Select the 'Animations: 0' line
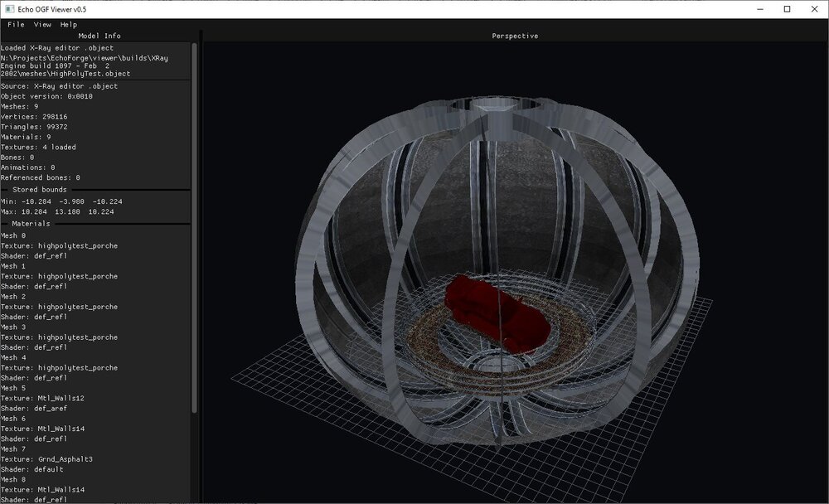The width and height of the screenshot is (829, 504). click(28, 167)
